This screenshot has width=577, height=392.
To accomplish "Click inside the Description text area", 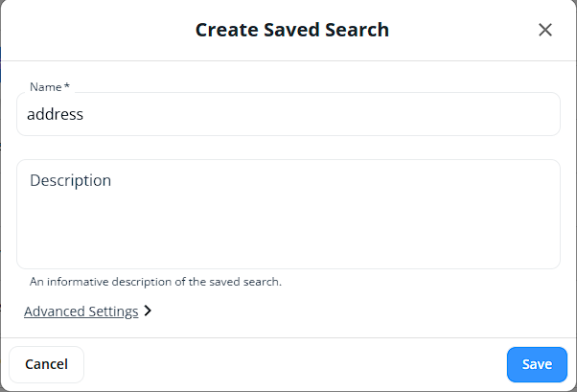I will tap(288, 220).
